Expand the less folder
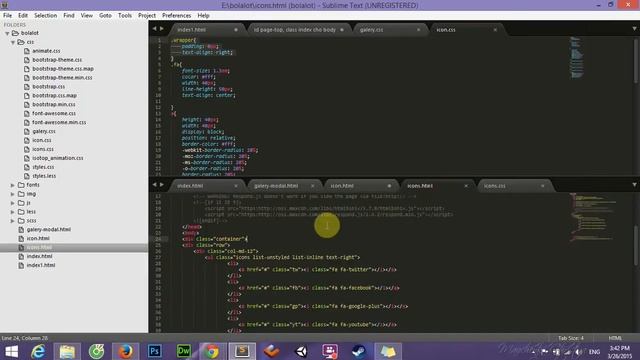The image size is (640, 360). tap(13, 212)
